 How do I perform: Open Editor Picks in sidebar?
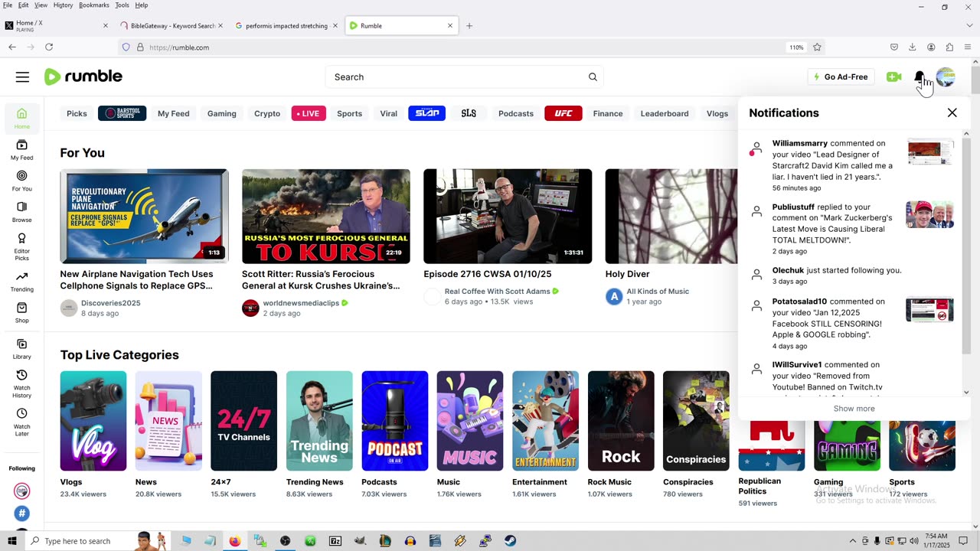tap(22, 247)
